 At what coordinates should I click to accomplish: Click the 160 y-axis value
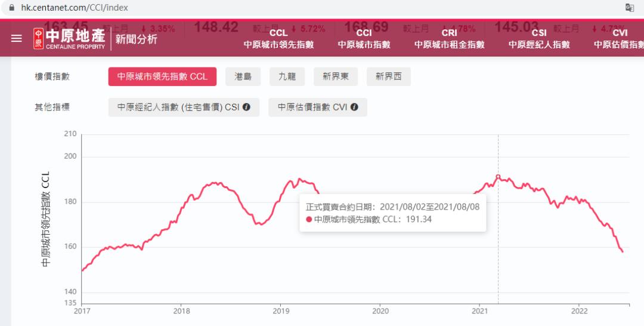pos(70,247)
